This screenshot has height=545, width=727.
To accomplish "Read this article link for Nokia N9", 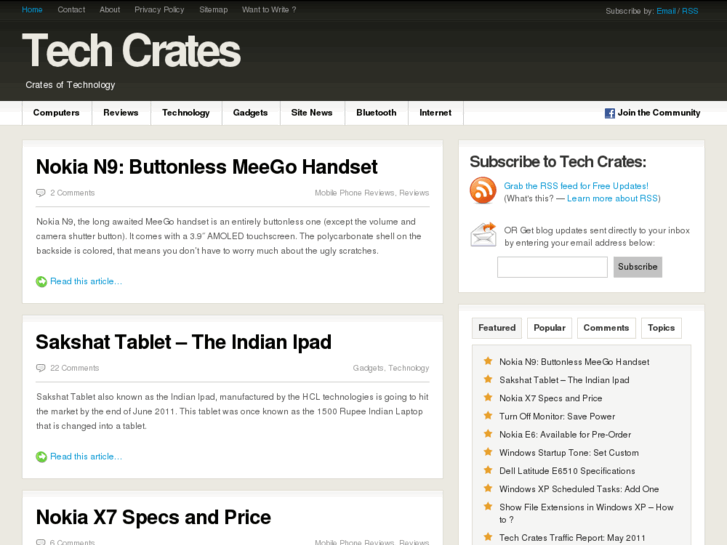I will [x=86, y=282].
